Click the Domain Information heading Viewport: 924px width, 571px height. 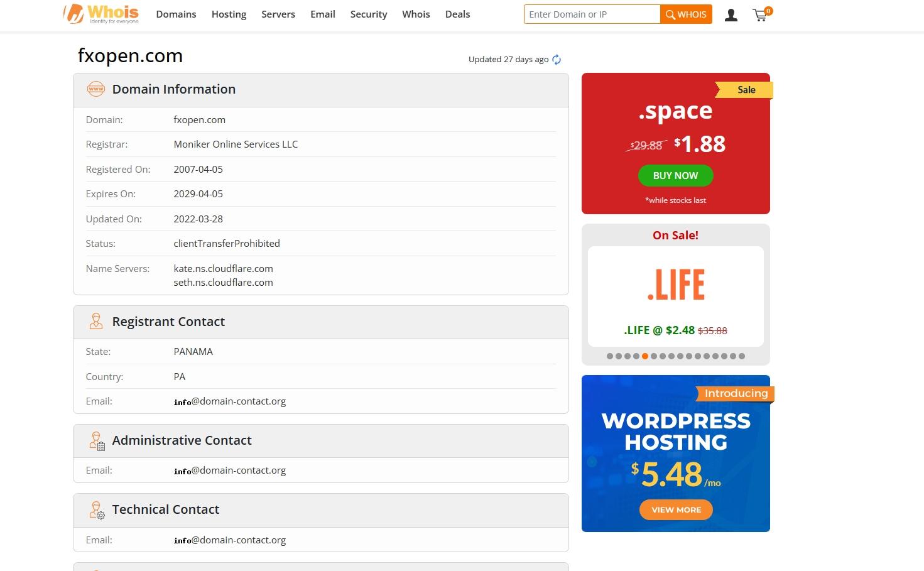174,89
